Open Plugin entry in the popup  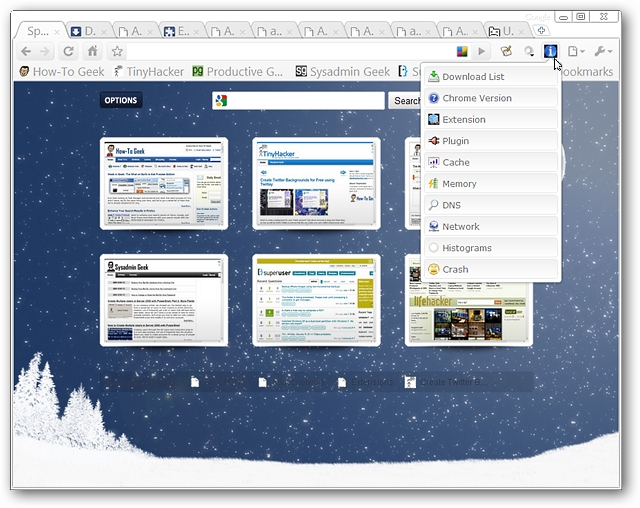coord(491,141)
